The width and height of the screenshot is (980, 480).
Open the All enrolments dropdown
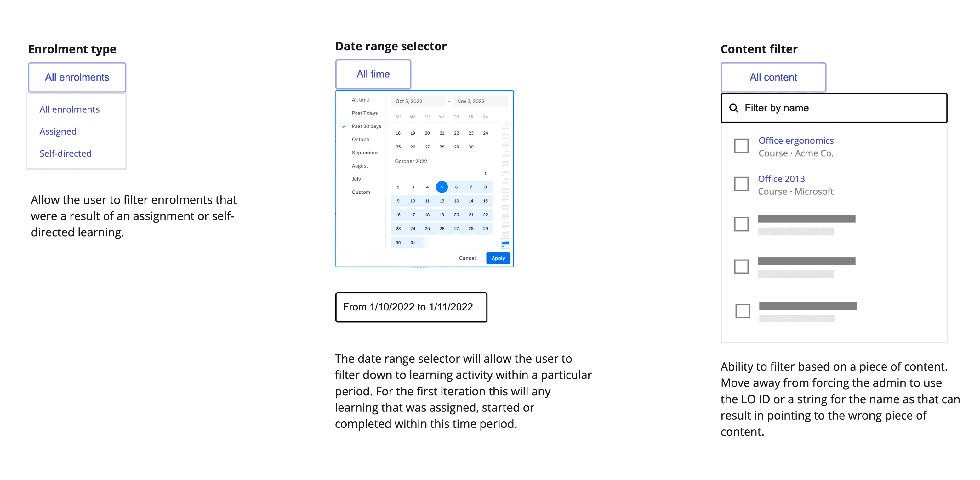77,77
